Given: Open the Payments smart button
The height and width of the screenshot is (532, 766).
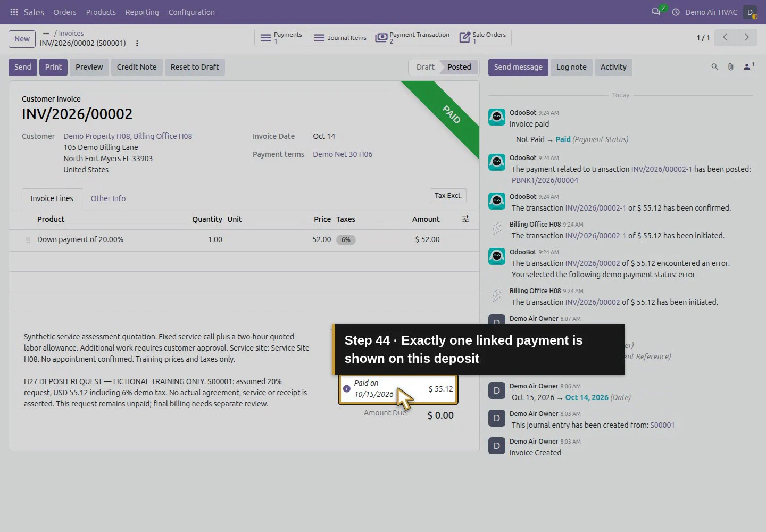Looking at the screenshot, I should (282, 37).
